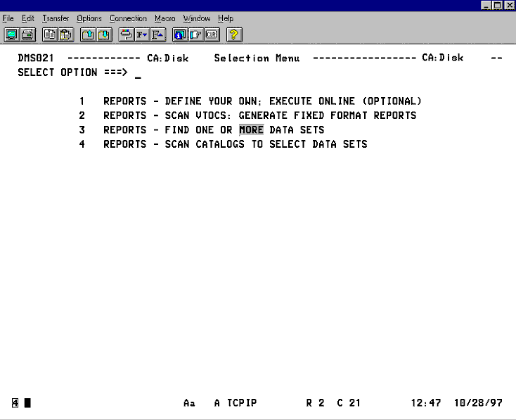Image resolution: width=516 pixels, height=420 pixels.
Task: Open the Connection menu
Action: [128, 18]
